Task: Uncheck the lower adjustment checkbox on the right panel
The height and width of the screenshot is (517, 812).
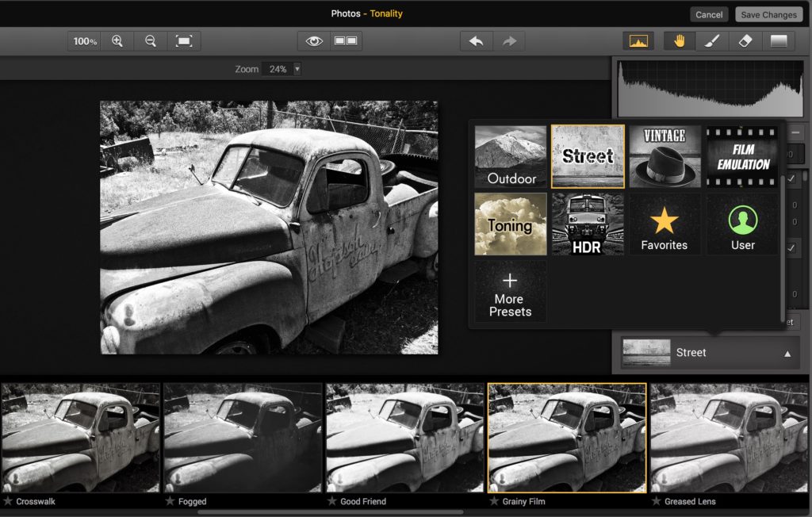Action: (791, 248)
